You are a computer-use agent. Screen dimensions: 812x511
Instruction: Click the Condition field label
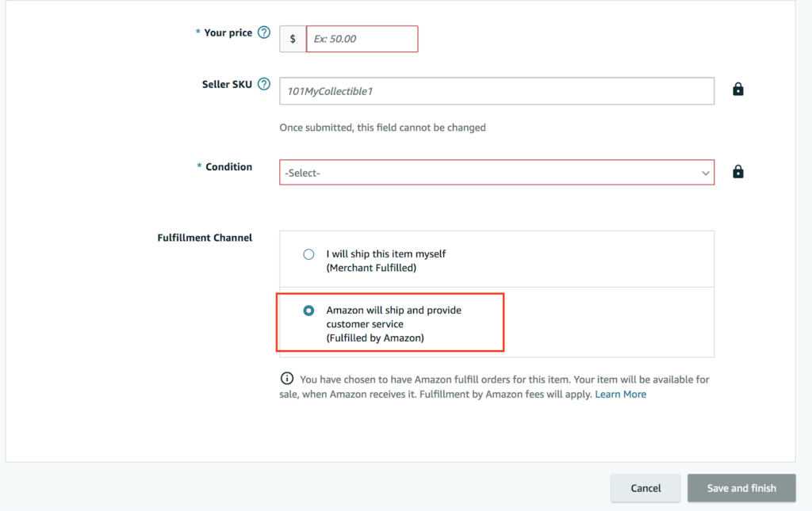tap(228, 167)
